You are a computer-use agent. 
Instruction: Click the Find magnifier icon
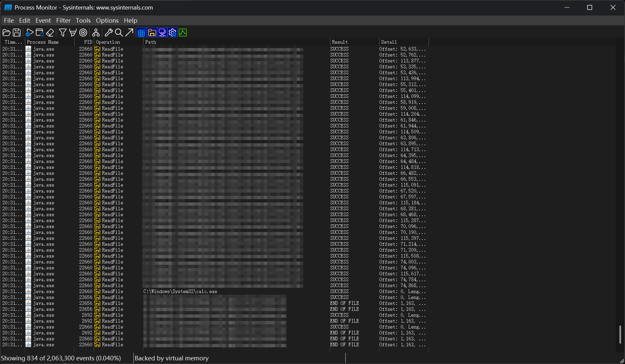[x=119, y=33]
